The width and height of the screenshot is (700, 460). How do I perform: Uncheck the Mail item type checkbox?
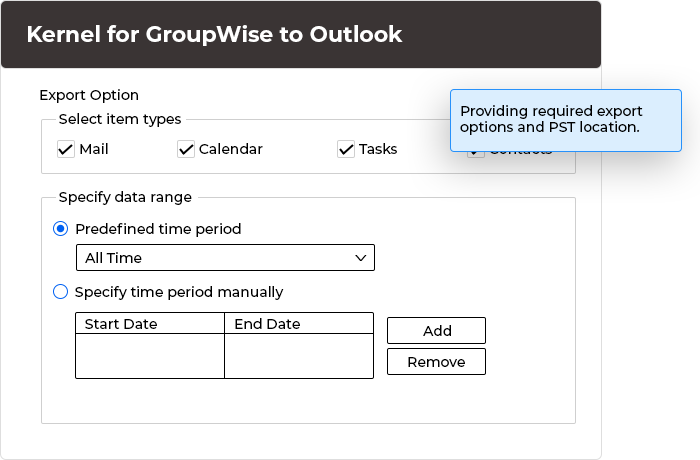coord(66,149)
